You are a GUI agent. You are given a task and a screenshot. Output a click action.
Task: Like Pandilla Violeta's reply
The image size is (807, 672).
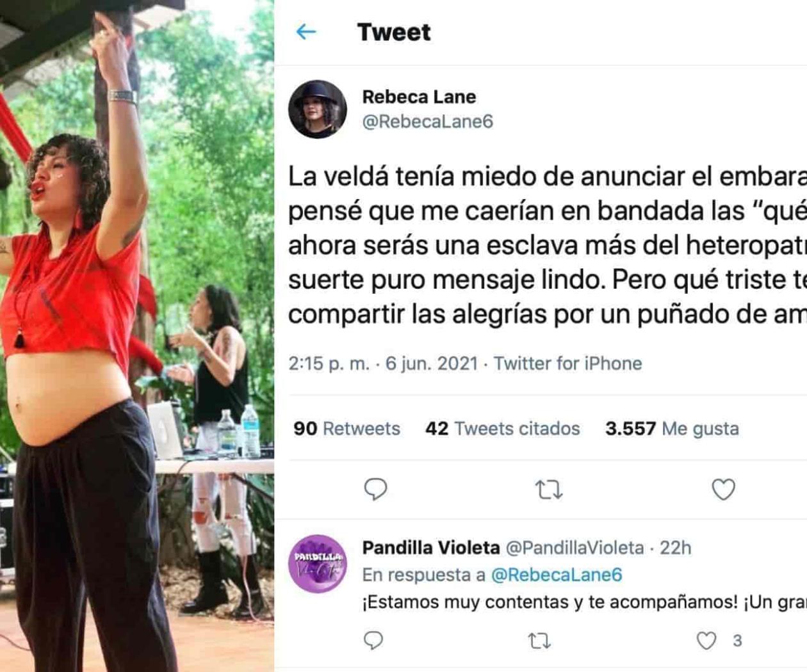(x=706, y=641)
